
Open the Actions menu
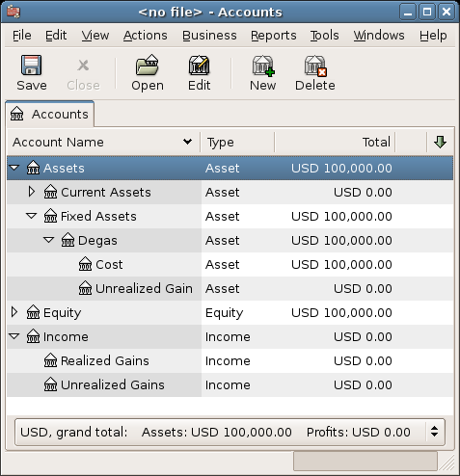tap(146, 36)
